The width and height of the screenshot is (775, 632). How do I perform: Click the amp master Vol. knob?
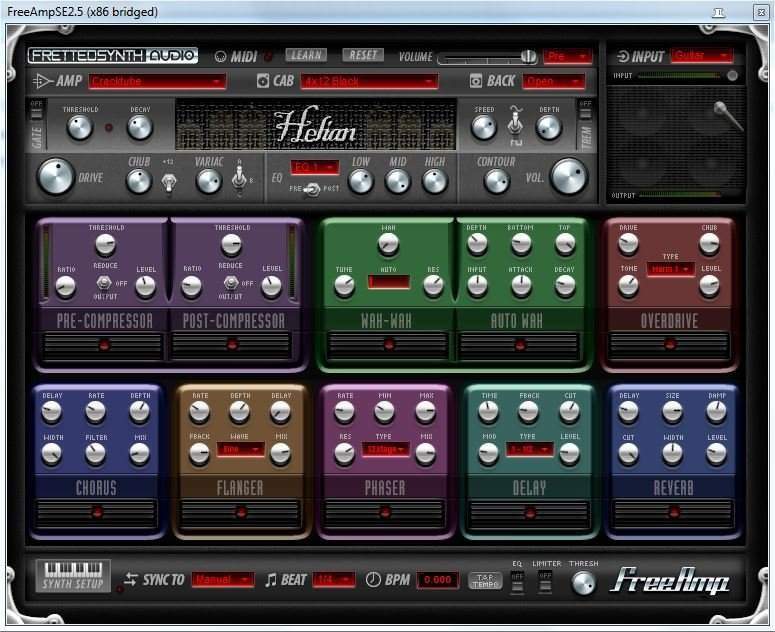(x=568, y=176)
